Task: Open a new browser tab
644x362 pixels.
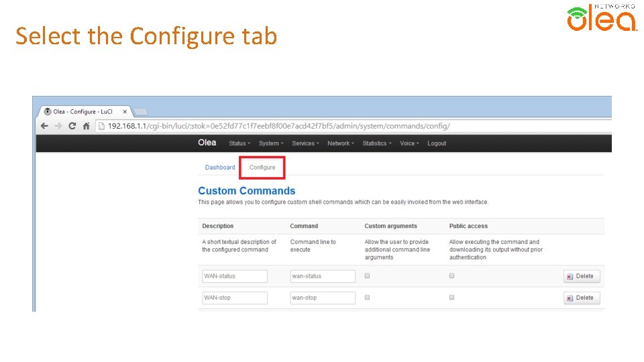Action: (140, 112)
